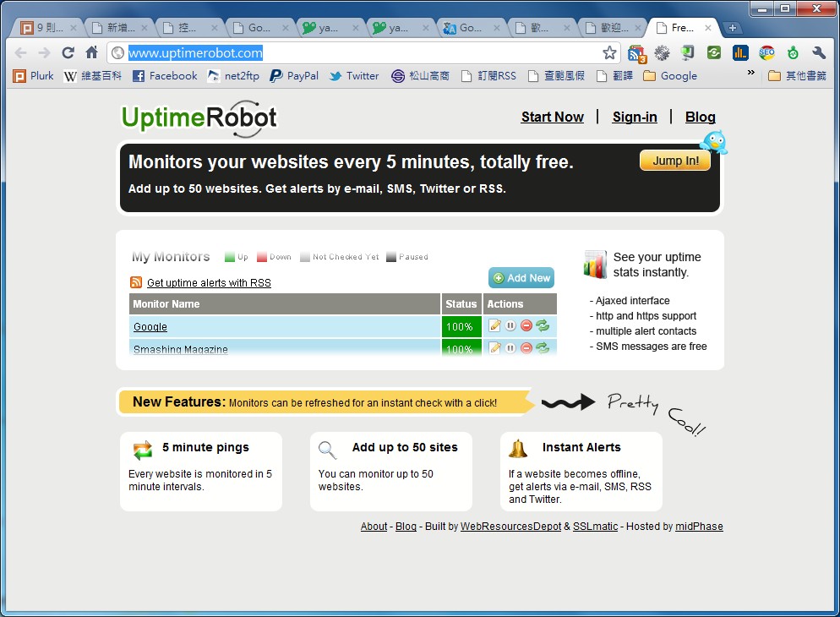
Task: Click the browser back arrow
Action: click(21, 52)
